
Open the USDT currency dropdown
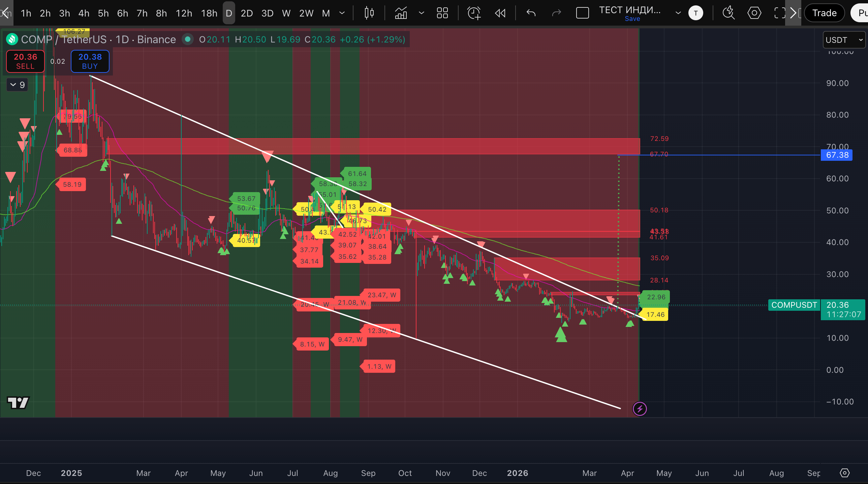[x=843, y=40]
